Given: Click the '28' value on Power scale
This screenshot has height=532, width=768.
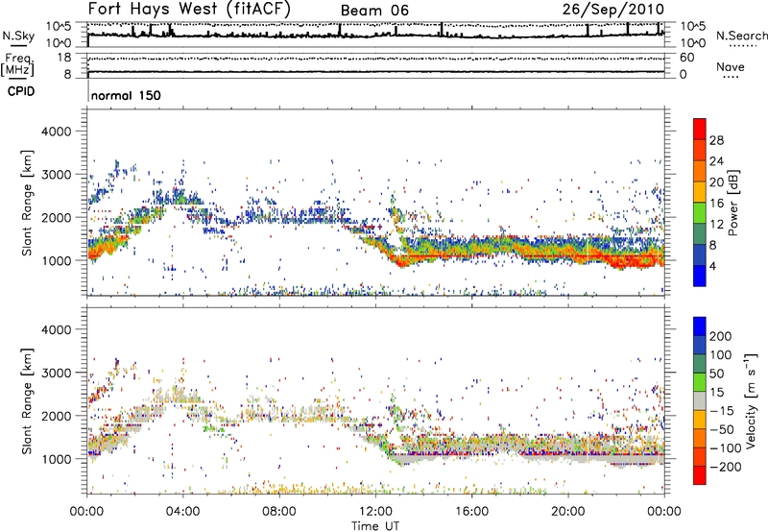Looking at the screenshot, I should pyautogui.click(x=716, y=140).
